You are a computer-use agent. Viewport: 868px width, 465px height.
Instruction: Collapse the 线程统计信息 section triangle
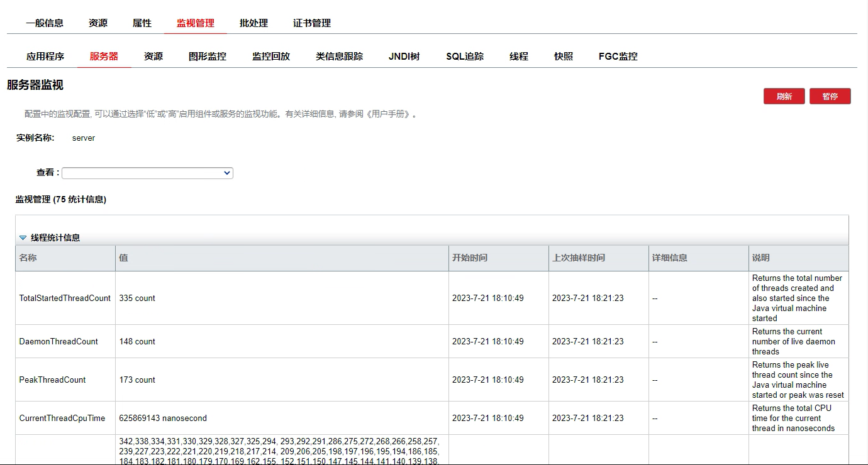(x=23, y=238)
